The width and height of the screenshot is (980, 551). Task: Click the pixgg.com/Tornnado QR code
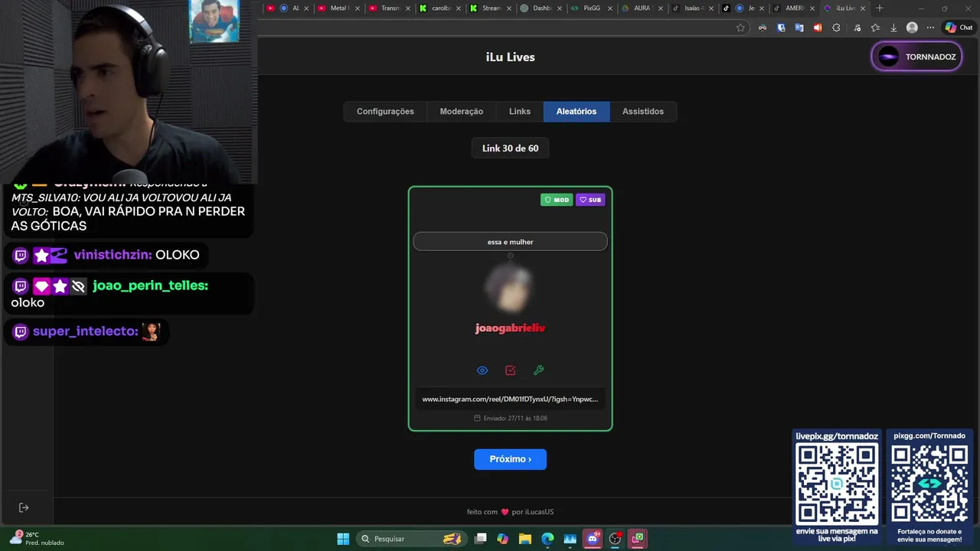coord(929,484)
